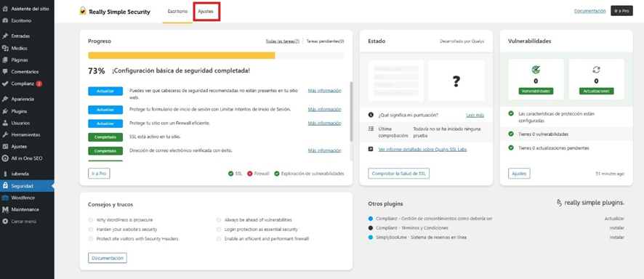Click the green check next to Exploración de vulnerabilidades
This screenshot has height=279, width=644.
pyautogui.click(x=277, y=174)
